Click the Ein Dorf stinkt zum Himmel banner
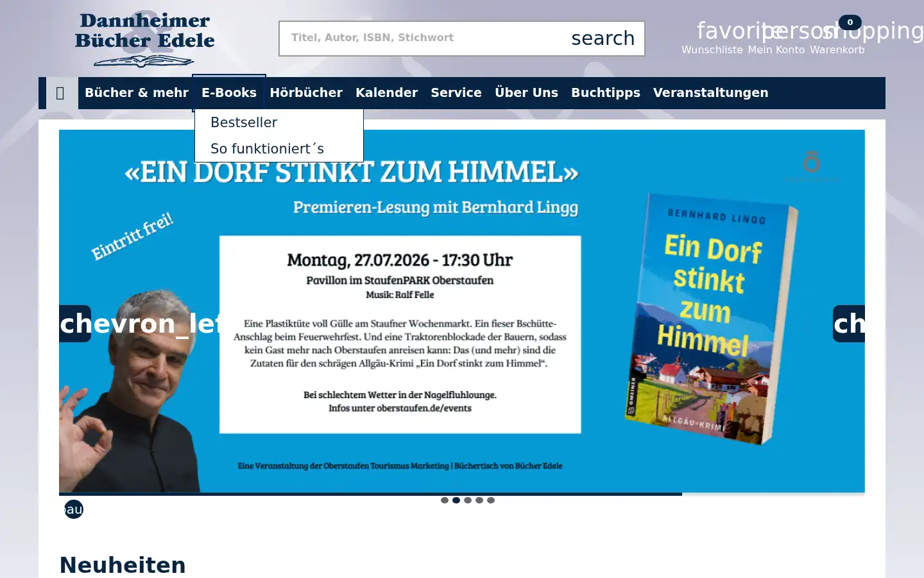 point(462,311)
